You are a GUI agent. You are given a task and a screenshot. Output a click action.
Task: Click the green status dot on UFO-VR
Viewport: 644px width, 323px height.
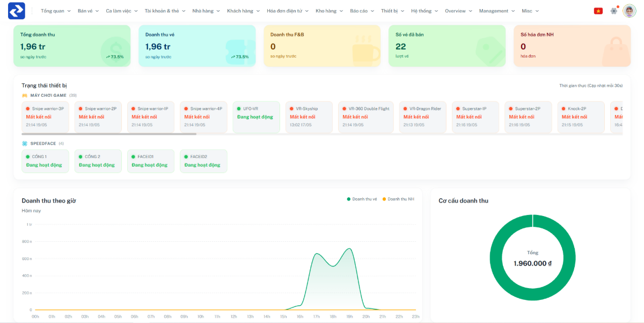tap(239, 109)
